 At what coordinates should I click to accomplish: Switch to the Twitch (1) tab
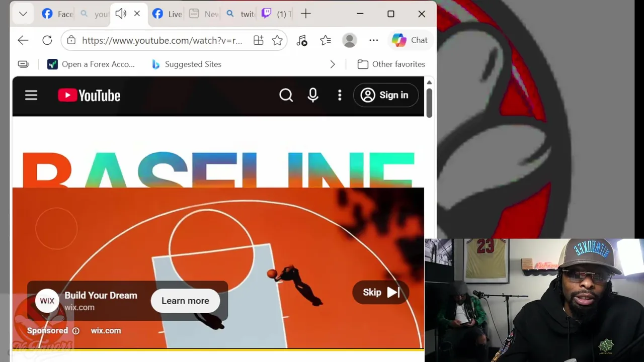pyautogui.click(x=276, y=14)
